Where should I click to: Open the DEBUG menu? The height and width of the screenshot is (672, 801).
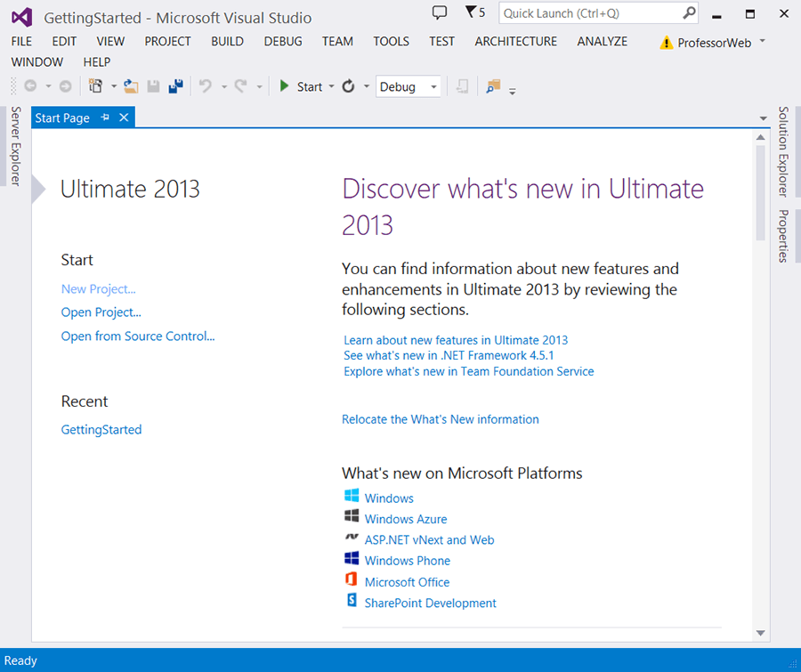pyautogui.click(x=283, y=42)
